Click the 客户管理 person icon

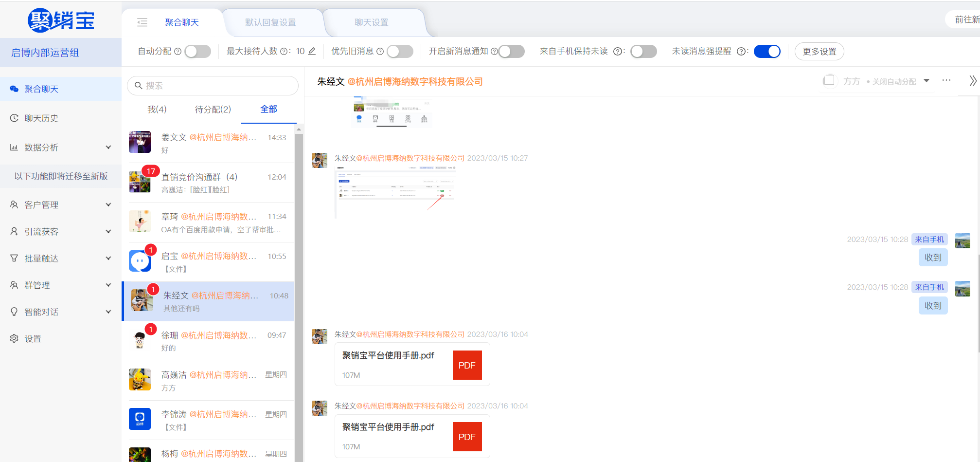(x=14, y=204)
